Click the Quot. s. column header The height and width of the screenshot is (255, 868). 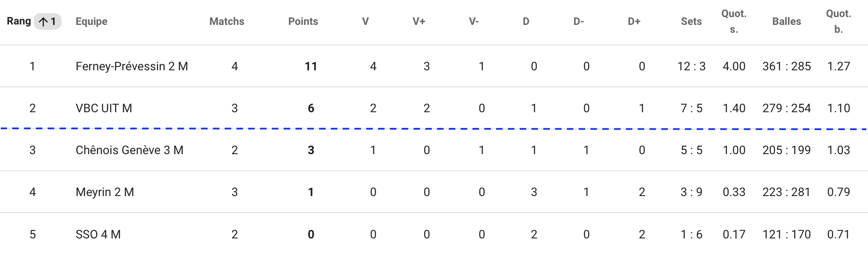pyautogui.click(x=734, y=21)
